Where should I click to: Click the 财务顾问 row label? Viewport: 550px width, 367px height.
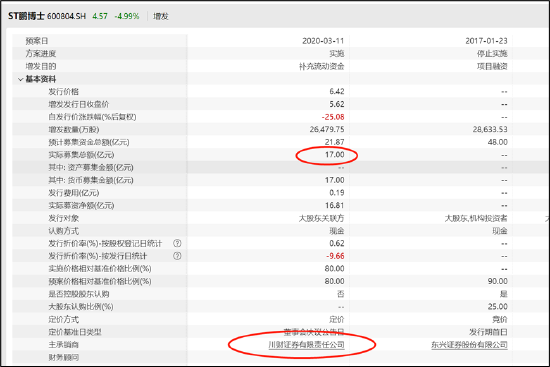63,357
